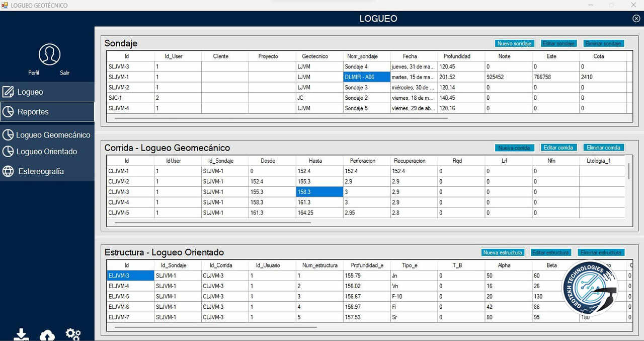
Task: Click the Corrida table vertical scrollbar
Action: click(628, 171)
